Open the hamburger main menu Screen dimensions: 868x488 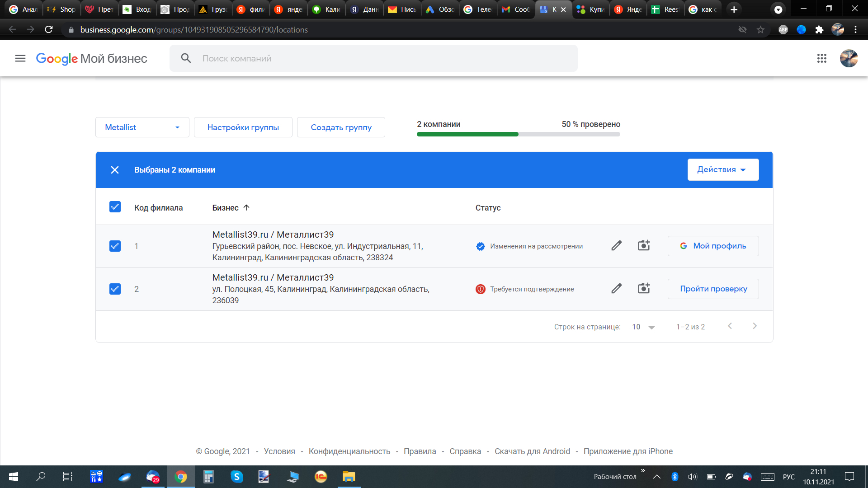20,58
